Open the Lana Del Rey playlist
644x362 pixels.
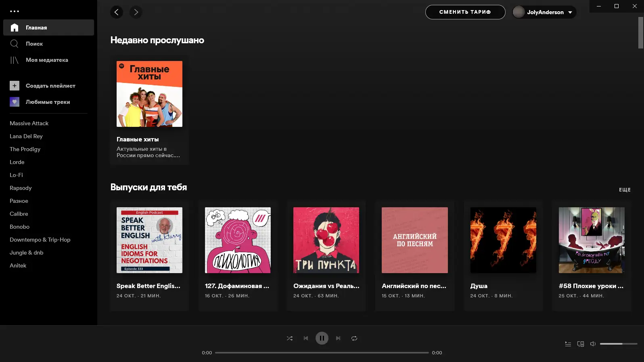click(26, 136)
